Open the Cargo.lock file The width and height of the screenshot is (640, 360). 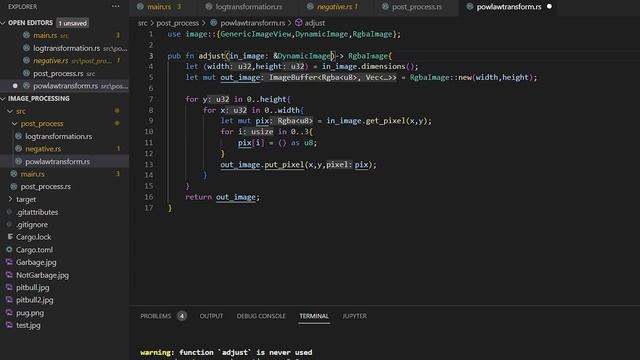[x=65, y=237]
